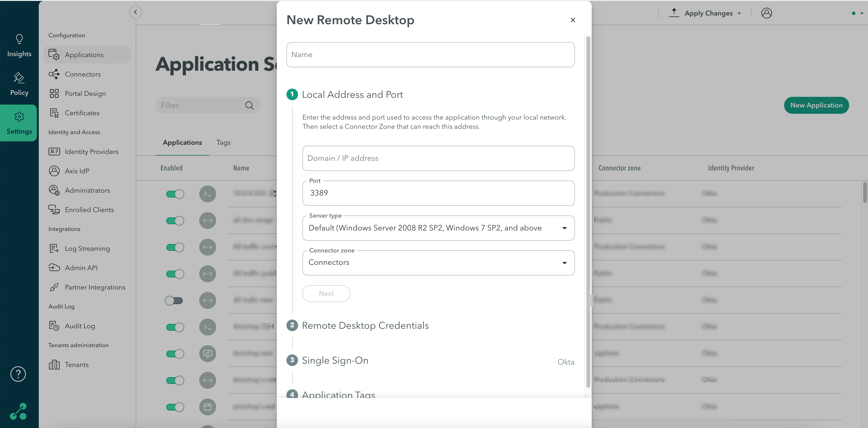The image size is (868, 428).
Task: Click the Certificates icon
Action: pyautogui.click(x=54, y=113)
